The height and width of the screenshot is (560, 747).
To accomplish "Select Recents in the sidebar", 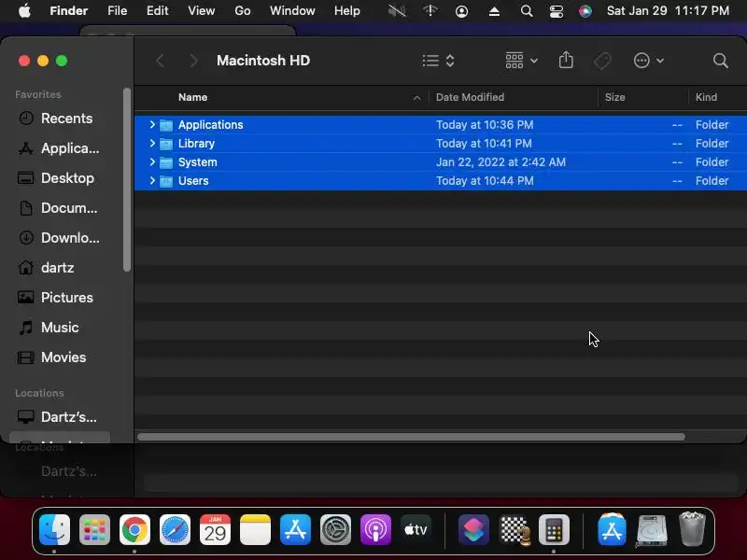I will click(x=60, y=119).
